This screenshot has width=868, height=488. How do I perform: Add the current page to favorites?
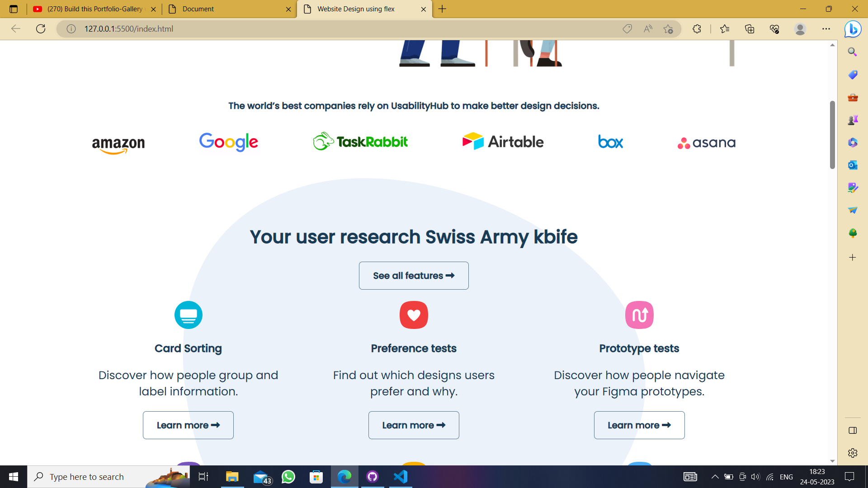pyautogui.click(x=668, y=28)
